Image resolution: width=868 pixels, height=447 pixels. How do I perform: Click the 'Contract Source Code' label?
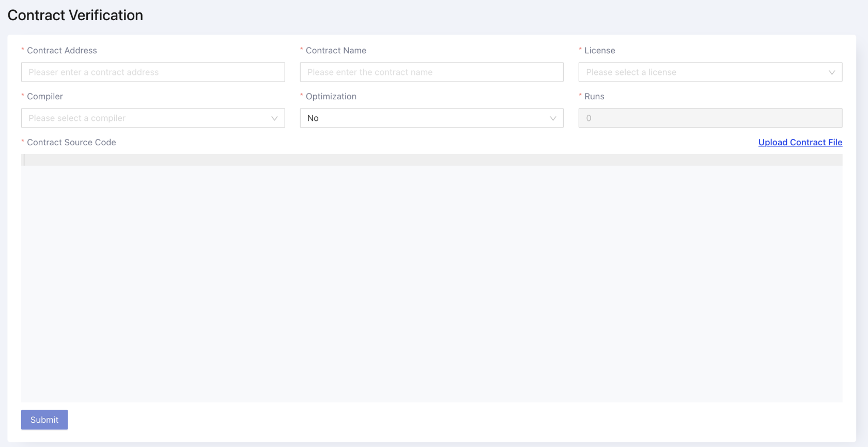coord(71,143)
